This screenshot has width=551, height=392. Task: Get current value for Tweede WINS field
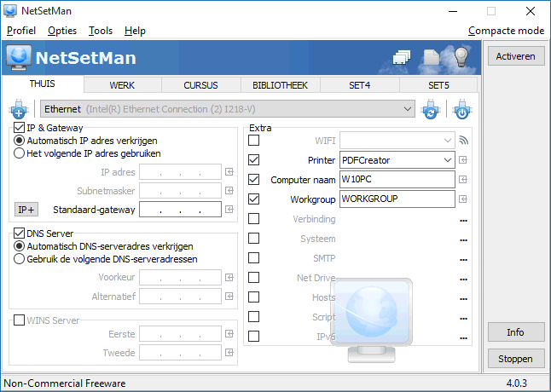tap(229, 352)
